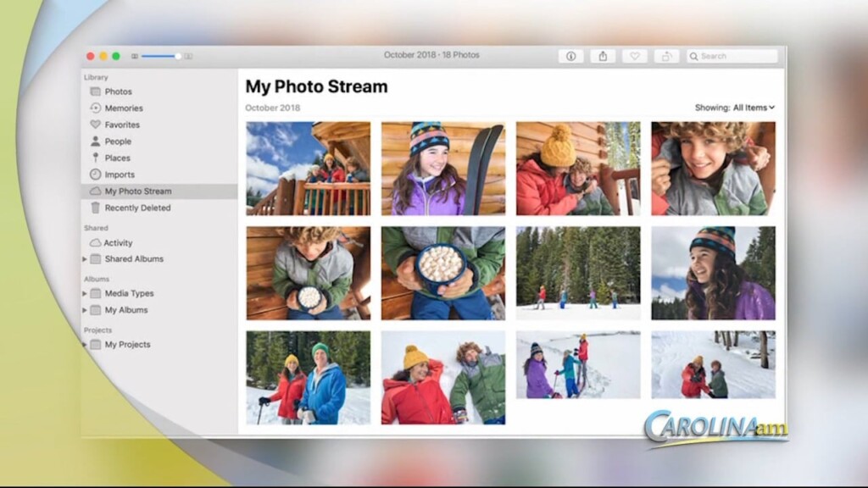Select the two people lying in snow photo
This screenshot has width=868, height=488.
(x=442, y=377)
